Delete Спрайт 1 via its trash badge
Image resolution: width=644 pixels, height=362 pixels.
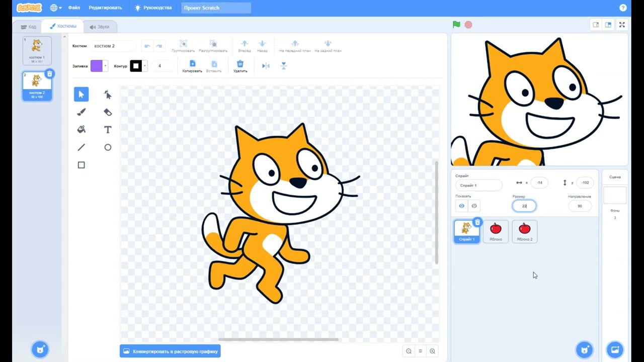point(478,222)
